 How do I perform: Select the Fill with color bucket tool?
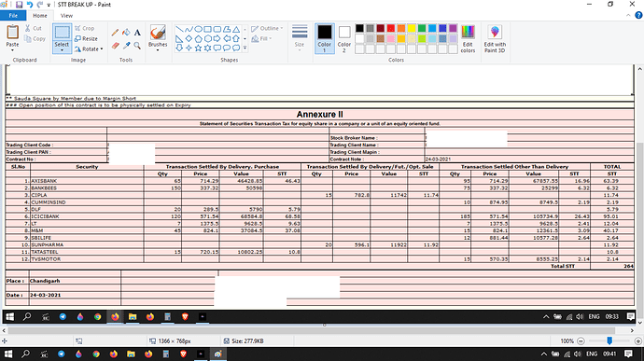[x=127, y=33]
